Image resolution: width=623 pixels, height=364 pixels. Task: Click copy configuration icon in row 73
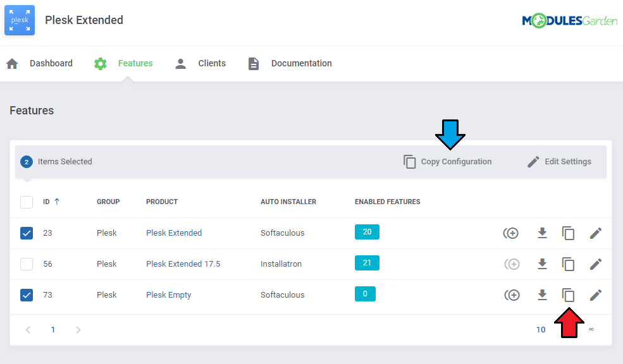[568, 295]
